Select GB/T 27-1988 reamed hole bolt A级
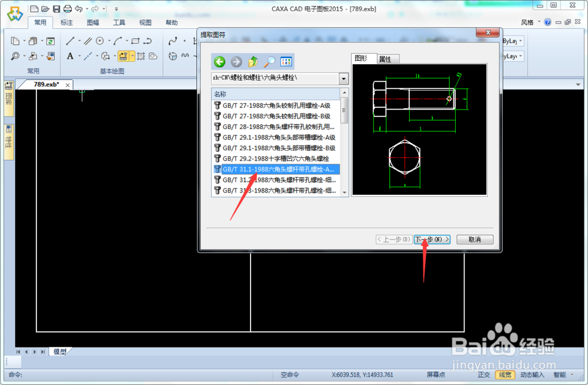 pyautogui.click(x=276, y=105)
